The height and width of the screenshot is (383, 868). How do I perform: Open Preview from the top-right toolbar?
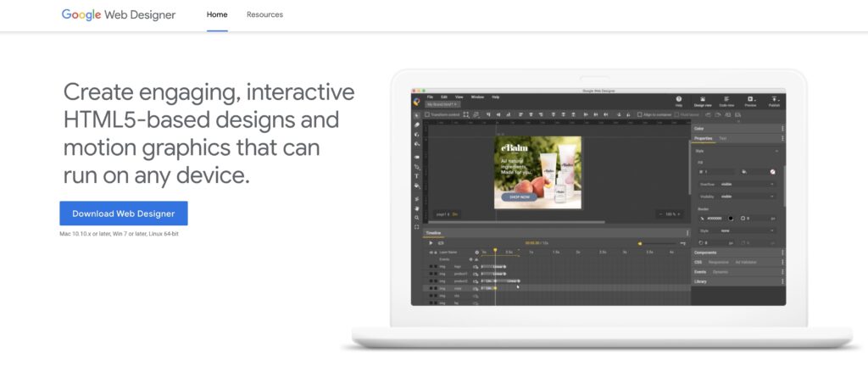[750, 100]
